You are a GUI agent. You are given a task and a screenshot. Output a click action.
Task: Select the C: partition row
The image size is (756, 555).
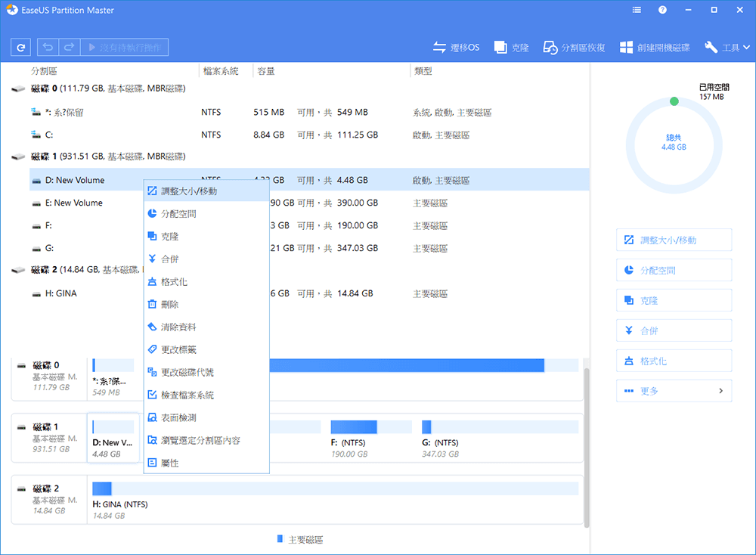309,135
